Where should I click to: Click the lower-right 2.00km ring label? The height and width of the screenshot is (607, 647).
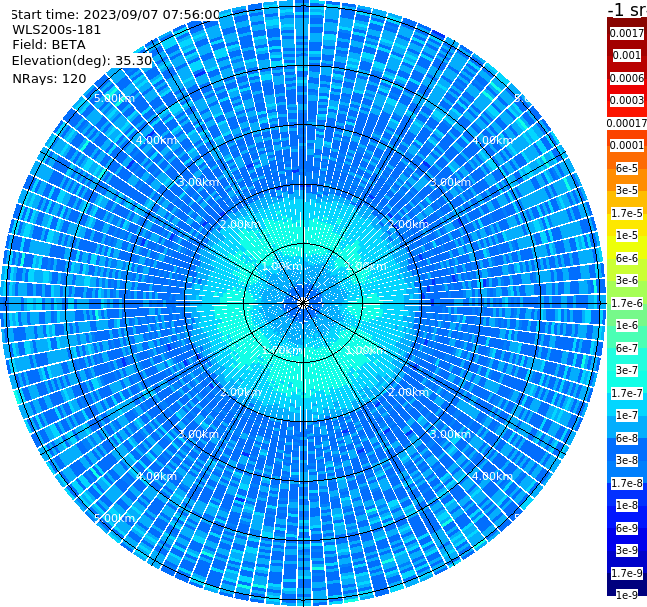[408, 392]
